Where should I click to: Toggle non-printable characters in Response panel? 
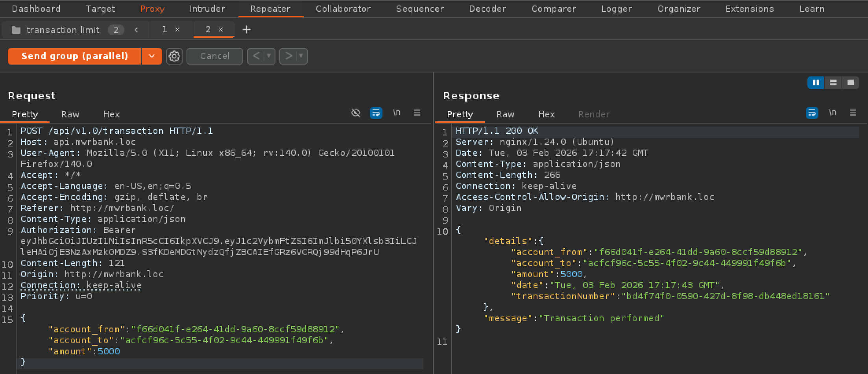coord(832,113)
